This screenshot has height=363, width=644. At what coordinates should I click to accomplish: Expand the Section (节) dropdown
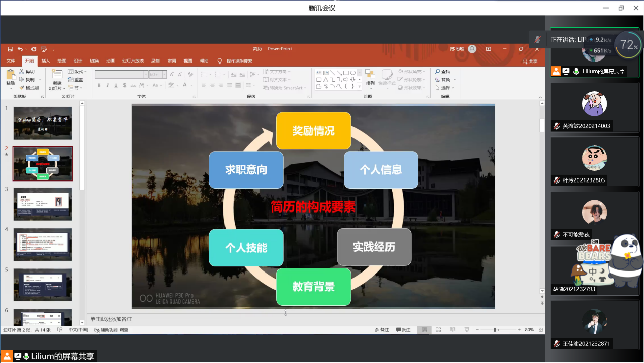tap(77, 88)
